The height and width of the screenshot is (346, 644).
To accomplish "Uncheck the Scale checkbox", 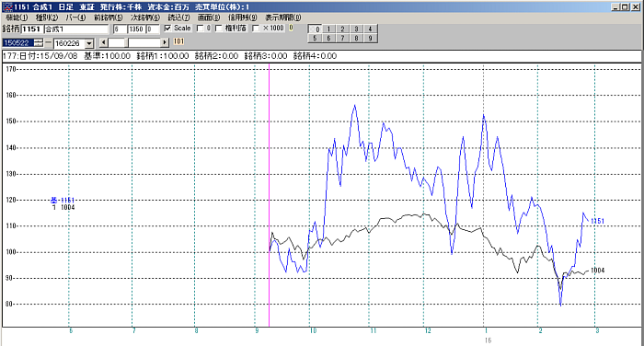I will [x=167, y=29].
